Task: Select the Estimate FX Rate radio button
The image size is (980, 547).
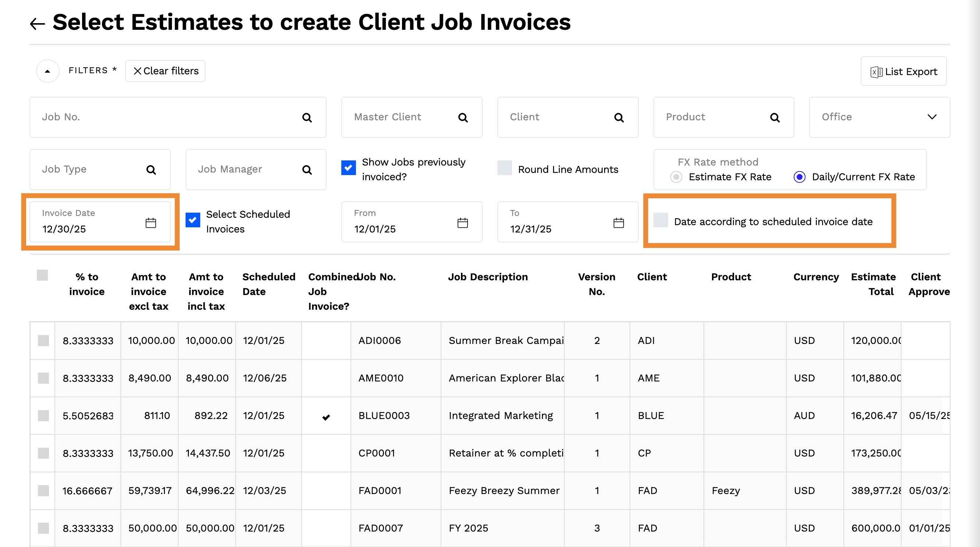Action: pyautogui.click(x=676, y=177)
